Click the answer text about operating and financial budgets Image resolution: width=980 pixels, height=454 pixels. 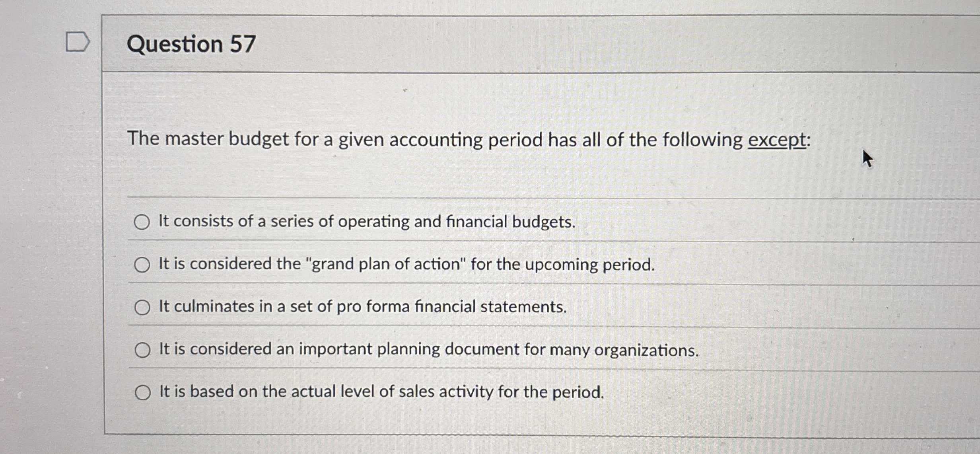(x=366, y=223)
